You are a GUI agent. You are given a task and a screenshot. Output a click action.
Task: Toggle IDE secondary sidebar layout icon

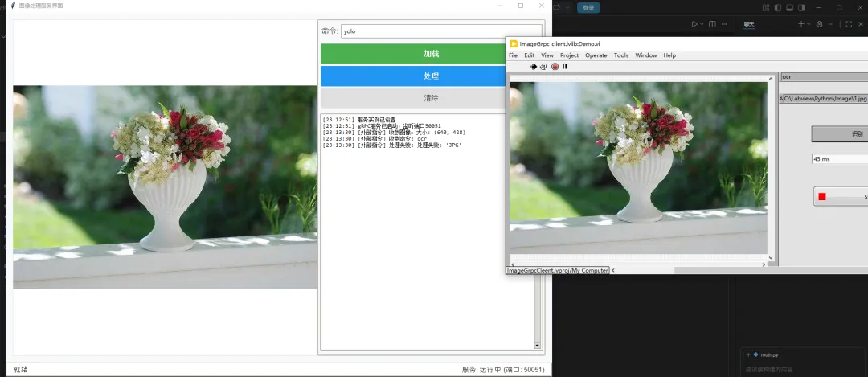pos(801,8)
